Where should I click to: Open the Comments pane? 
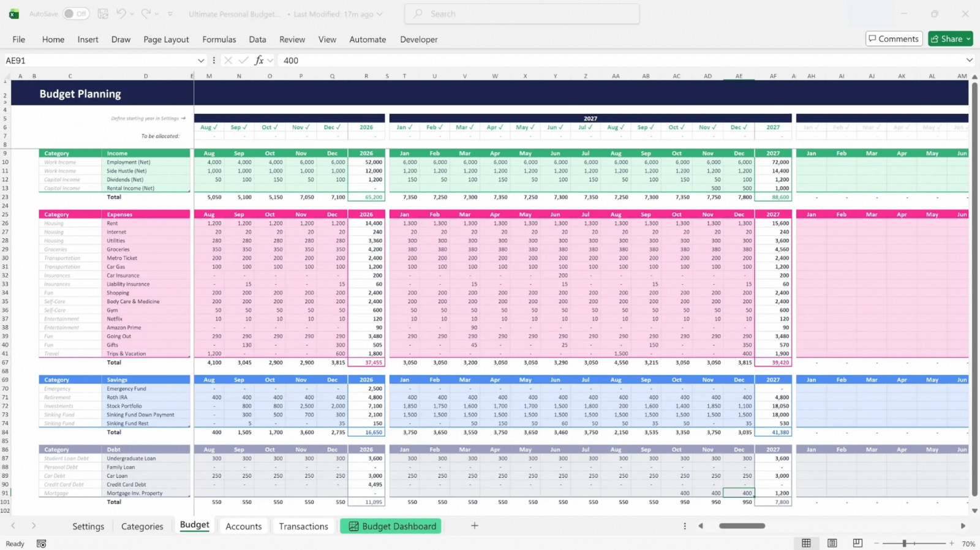tap(894, 39)
